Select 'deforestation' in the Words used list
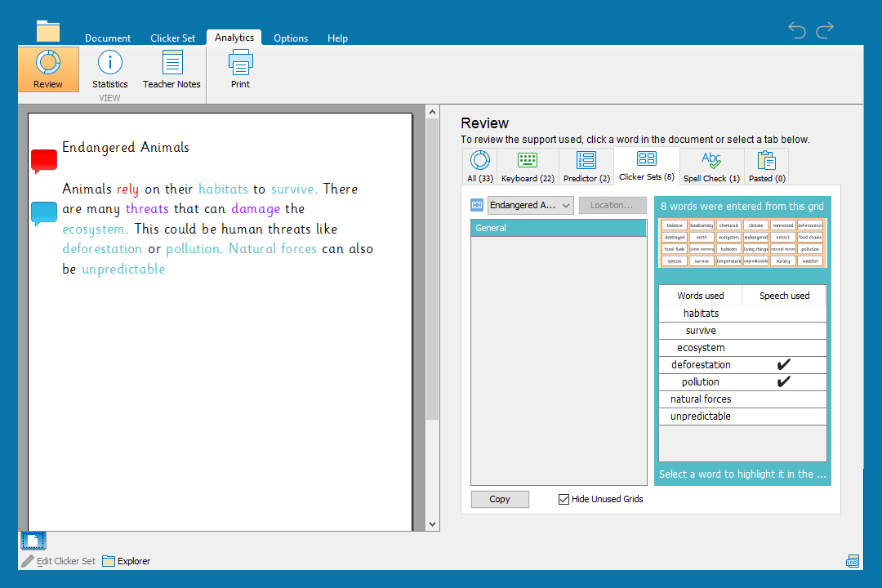The width and height of the screenshot is (882, 588). tap(701, 365)
